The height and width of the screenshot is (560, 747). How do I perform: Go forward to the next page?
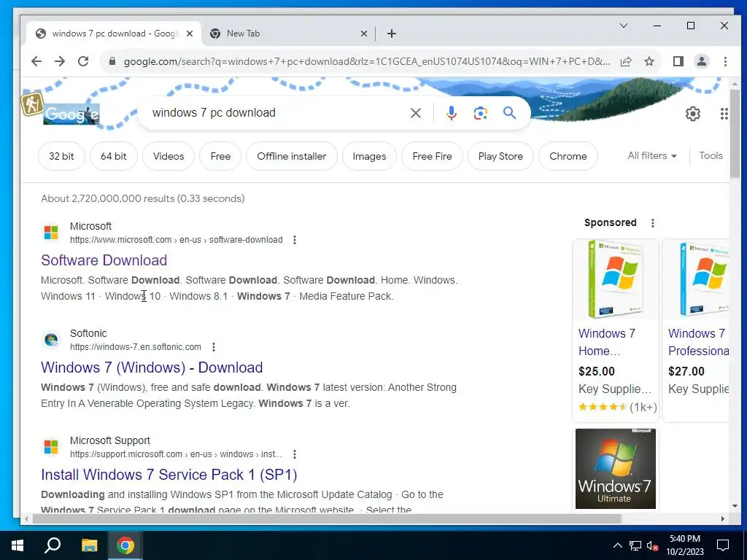(x=60, y=61)
